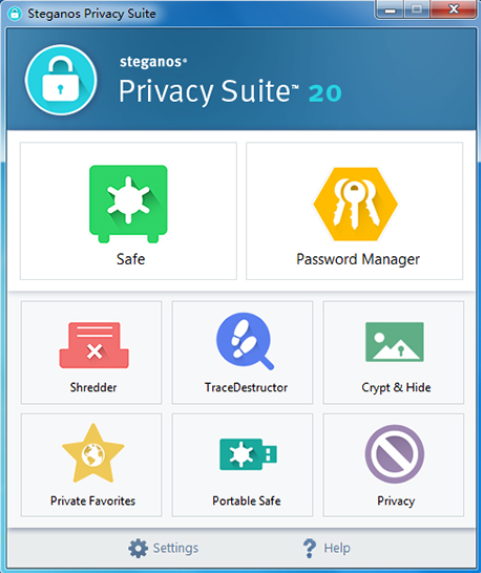Click the Help text label
The image size is (481, 573).
tap(337, 548)
